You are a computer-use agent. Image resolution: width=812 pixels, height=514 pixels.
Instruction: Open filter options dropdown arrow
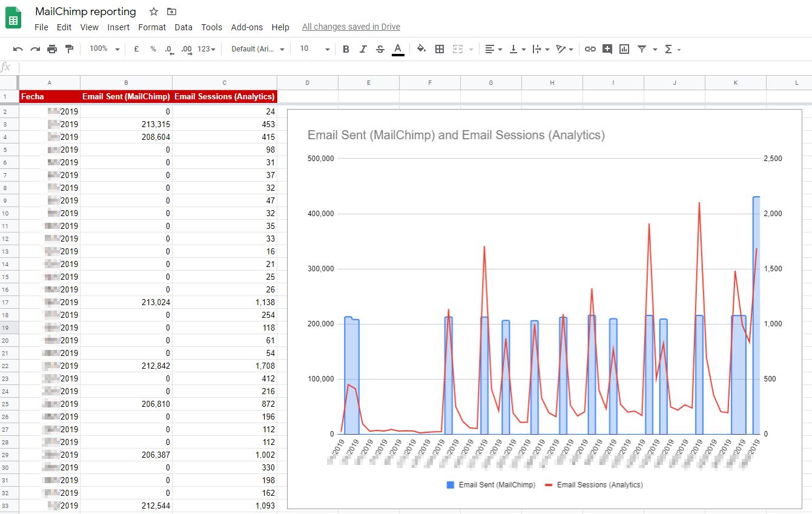655,49
